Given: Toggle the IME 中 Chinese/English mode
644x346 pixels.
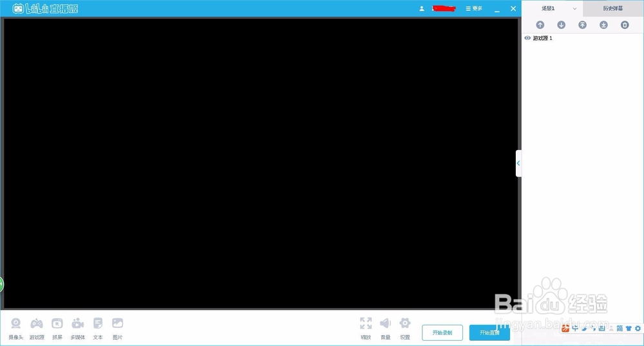Looking at the screenshot, I should [x=575, y=329].
